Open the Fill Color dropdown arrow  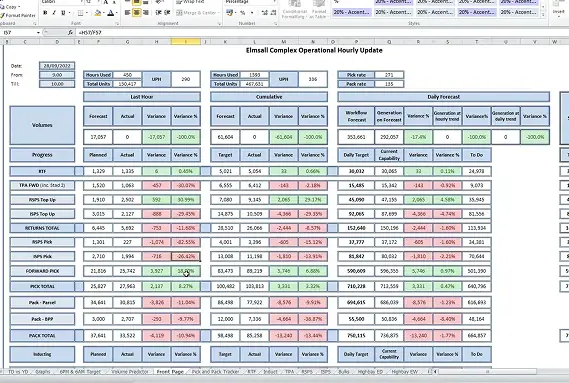click(104, 13)
